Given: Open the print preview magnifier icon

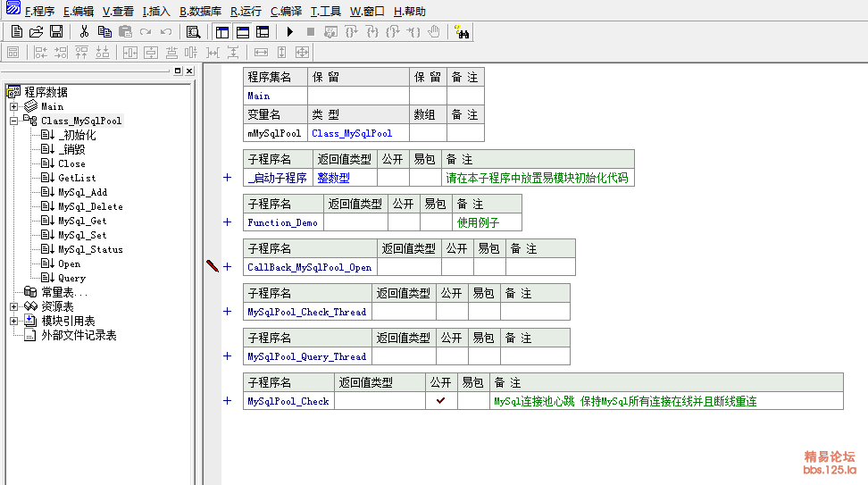Looking at the screenshot, I should pyautogui.click(x=193, y=31).
